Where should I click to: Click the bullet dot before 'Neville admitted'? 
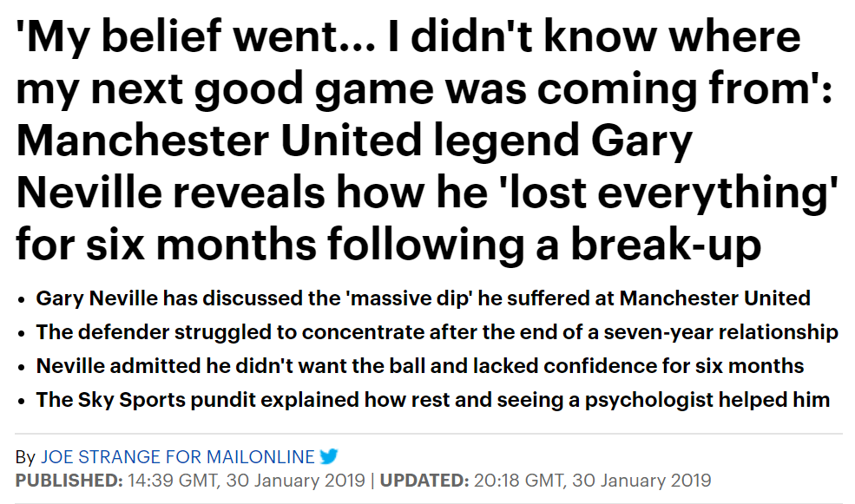point(21,367)
